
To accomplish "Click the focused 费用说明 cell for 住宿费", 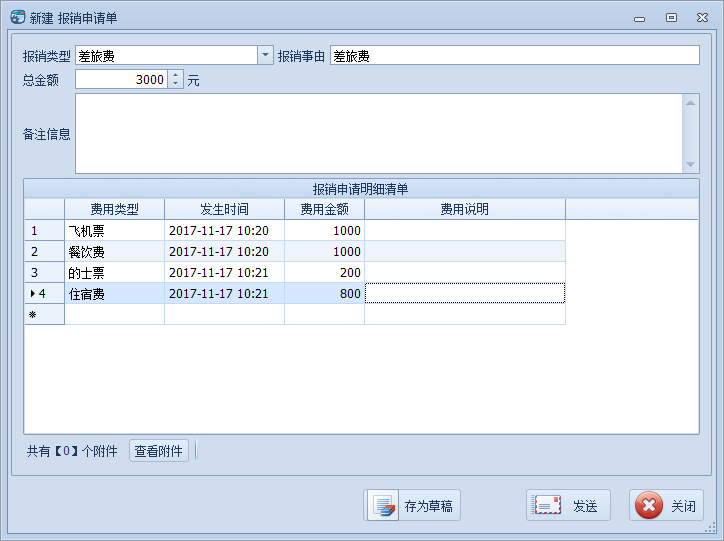I will tap(465, 294).
